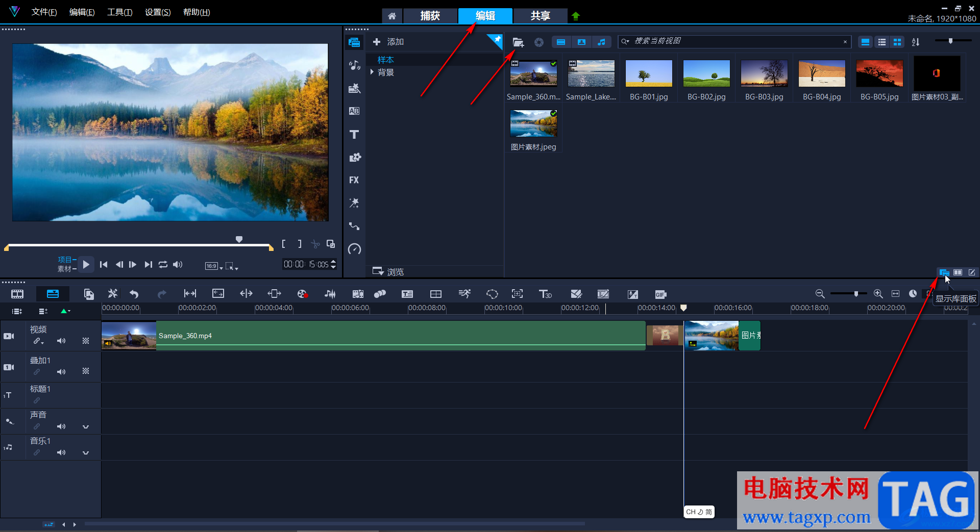Open the GIF creator tool
The width and height of the screenshot is (980, 532).
[x=660, y=294]
